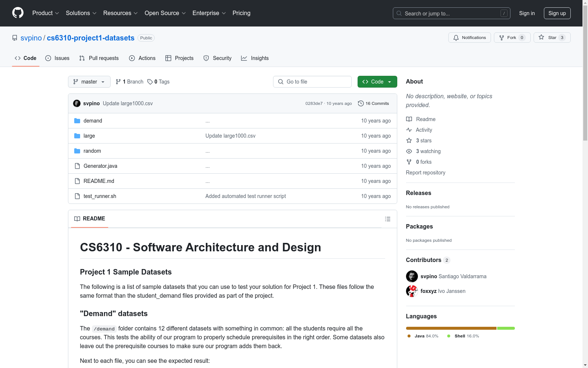Click the test_runner.sh file icon
The height and width of the screenshot is (368, 588).
pos(77,196)
